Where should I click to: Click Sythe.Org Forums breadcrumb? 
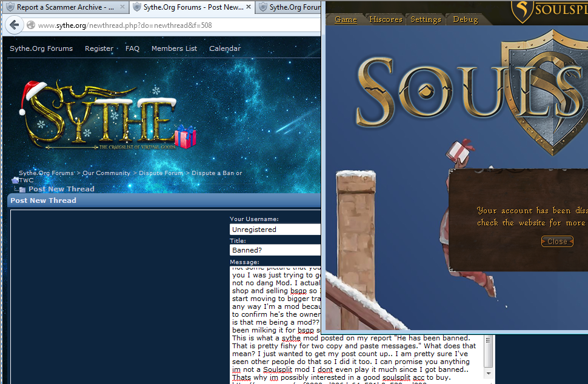point(46,173)
